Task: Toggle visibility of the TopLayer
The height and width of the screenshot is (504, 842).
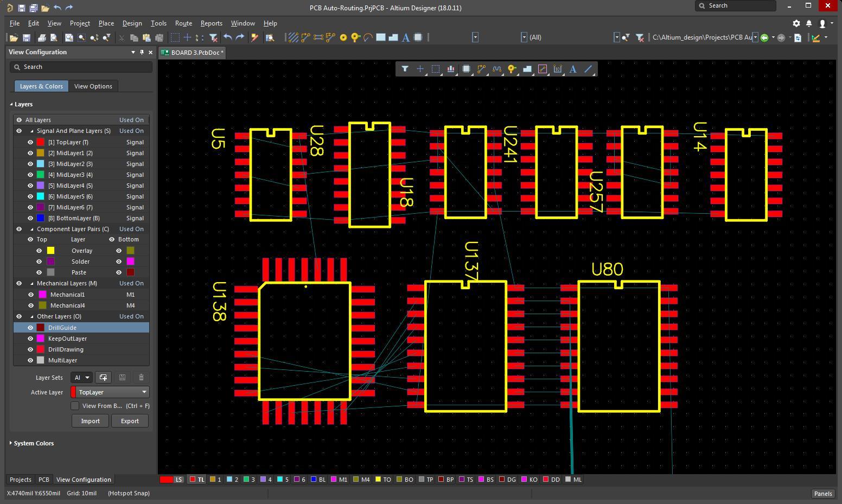Action: 30,142
